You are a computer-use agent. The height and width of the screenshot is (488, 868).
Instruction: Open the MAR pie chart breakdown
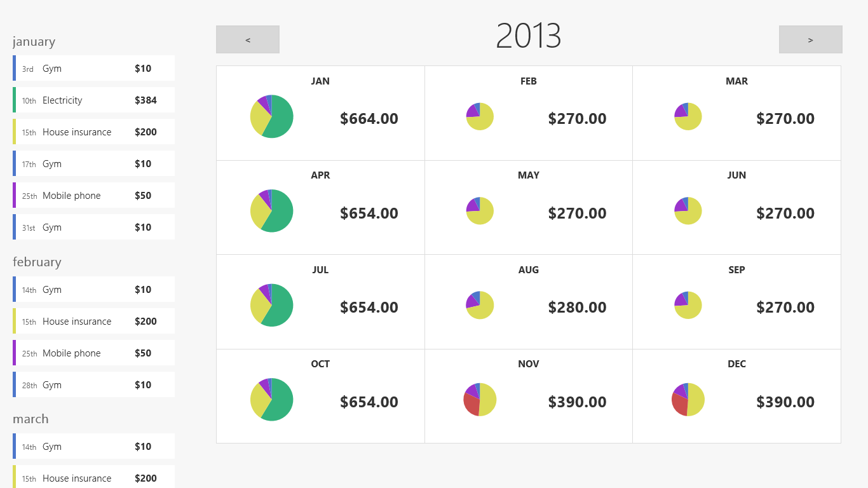[x=688, y=116]
